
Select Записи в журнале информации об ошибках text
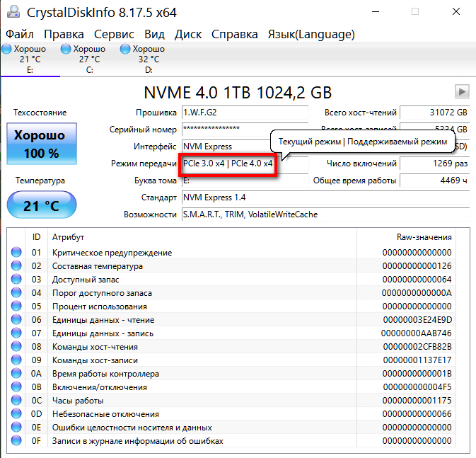coord(138,441)
